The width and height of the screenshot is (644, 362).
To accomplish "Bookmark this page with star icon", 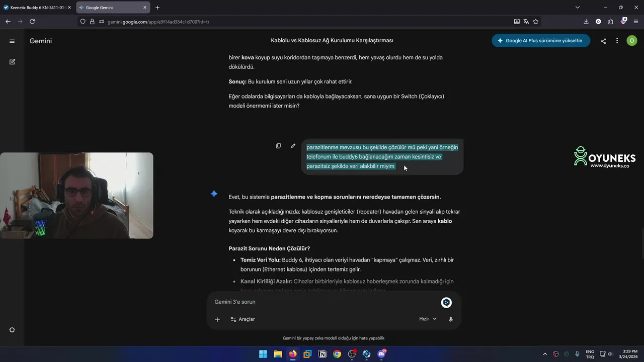I will pos(536,22).
